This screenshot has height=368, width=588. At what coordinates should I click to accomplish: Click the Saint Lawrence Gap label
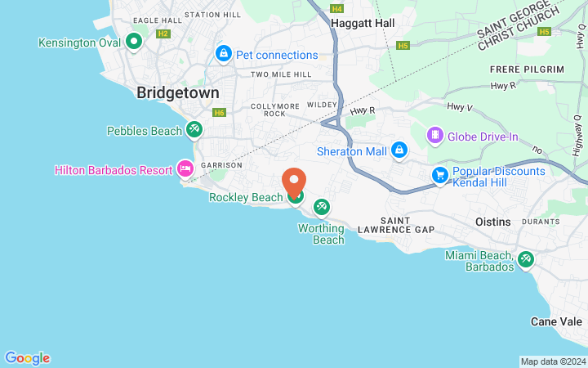(396, 226)
